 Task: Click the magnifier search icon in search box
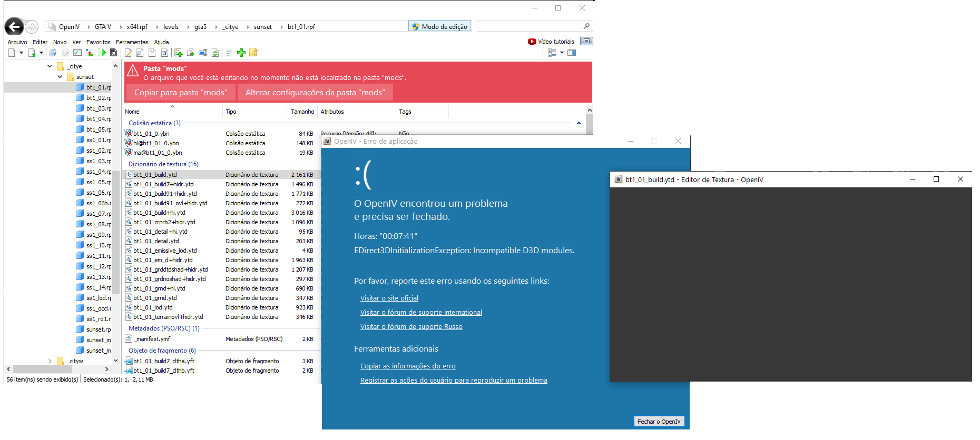click(586, 26)
